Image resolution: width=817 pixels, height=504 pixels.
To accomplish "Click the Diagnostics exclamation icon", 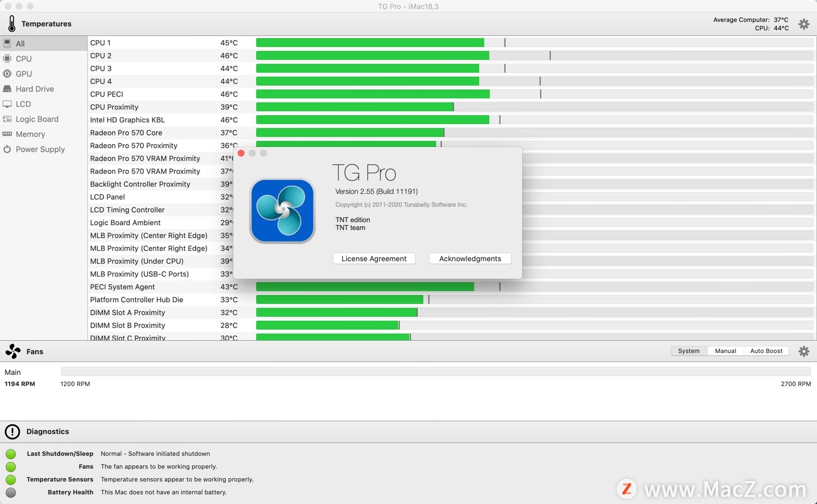I will 12,431.
